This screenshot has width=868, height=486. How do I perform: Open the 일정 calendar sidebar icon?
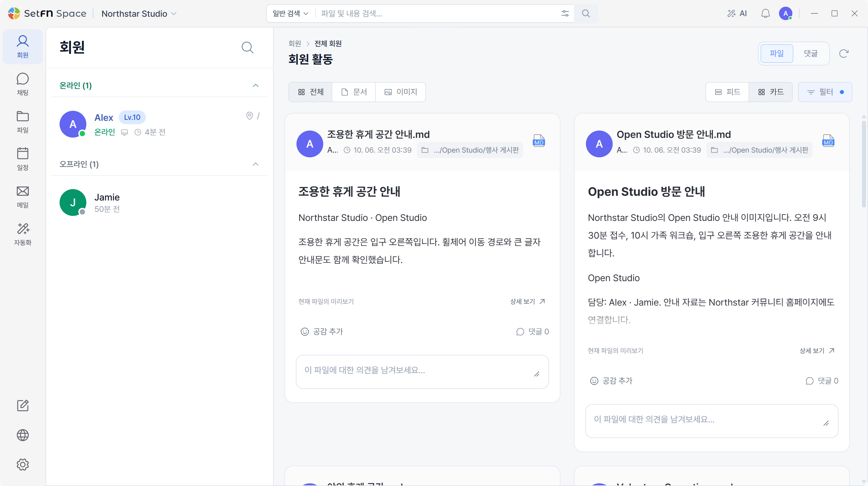coord(22,159)
